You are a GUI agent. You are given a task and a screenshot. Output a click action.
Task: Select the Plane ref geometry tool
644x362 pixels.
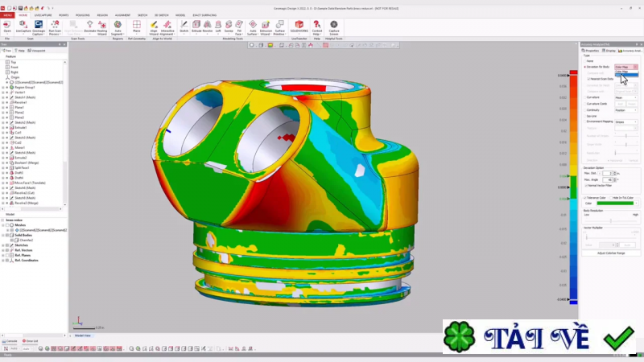point(136,27)
